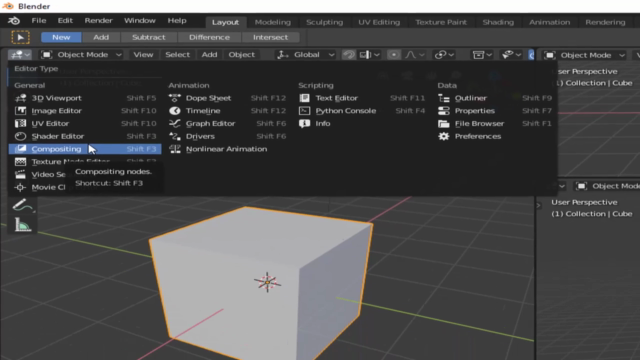Switch to Modeling workspace tab
640x360 pixels.
[273, 22]
